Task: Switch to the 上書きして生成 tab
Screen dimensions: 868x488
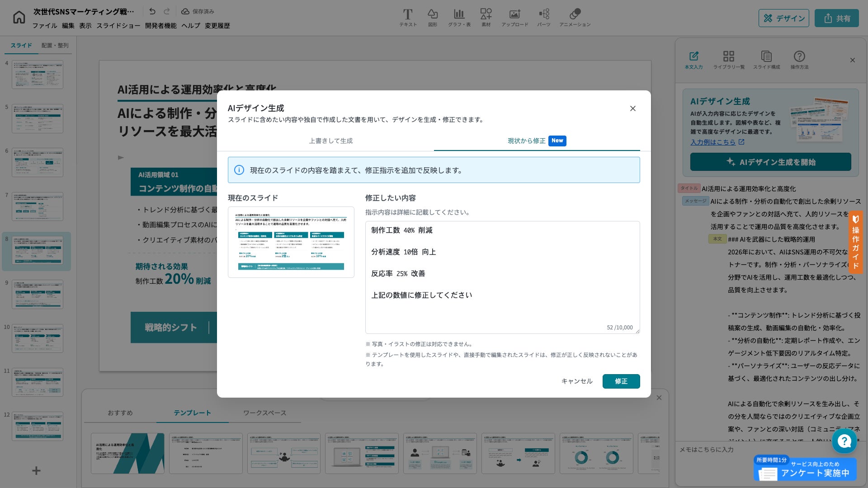Action: coord(331,141)
